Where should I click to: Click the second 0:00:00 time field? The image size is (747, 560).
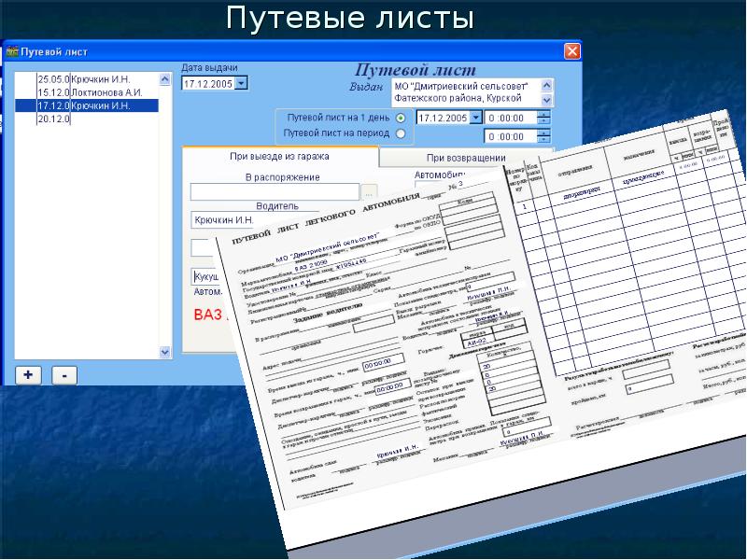[511, 136]
